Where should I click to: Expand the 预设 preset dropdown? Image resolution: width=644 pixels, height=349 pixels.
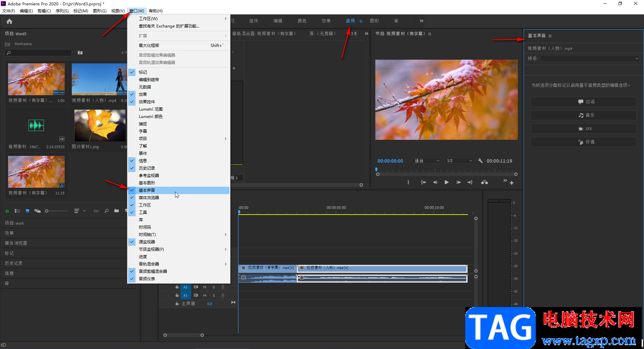click(590, 59)
